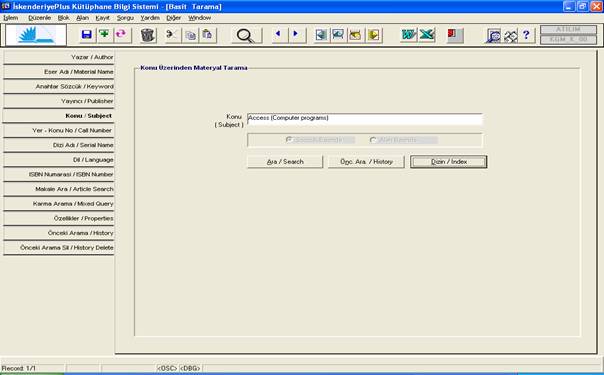Open the Sorgu menu
Image resolution: width=604 pixels, height=375 pixels.
tap(125, 18)
